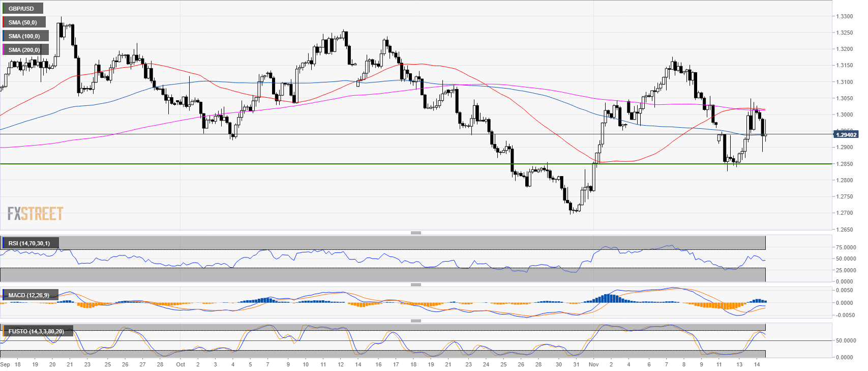Click the GBP/USD symbol legend label
Screen dimensions: 868x371
(21, 9)
